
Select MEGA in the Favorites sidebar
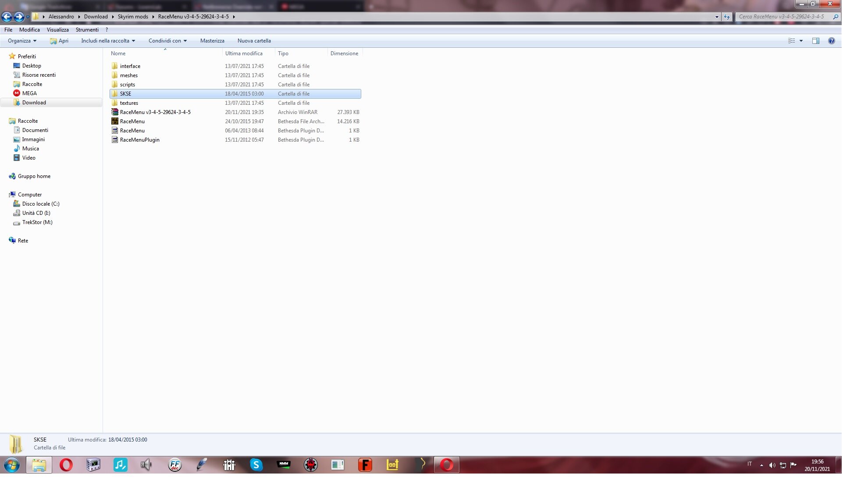point(29,93)
